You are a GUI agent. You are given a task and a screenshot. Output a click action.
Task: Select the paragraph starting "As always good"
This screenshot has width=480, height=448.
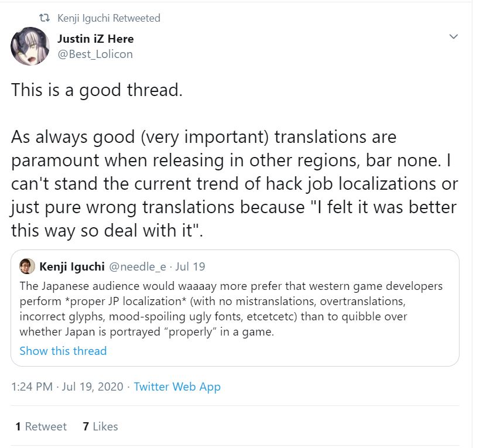point(234,183)
